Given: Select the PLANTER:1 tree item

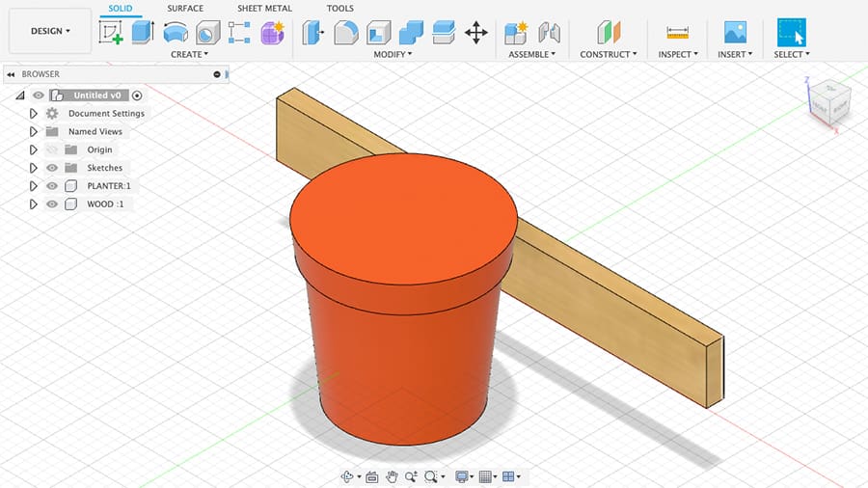Looking at the screenshot, I should coord(108,186).
